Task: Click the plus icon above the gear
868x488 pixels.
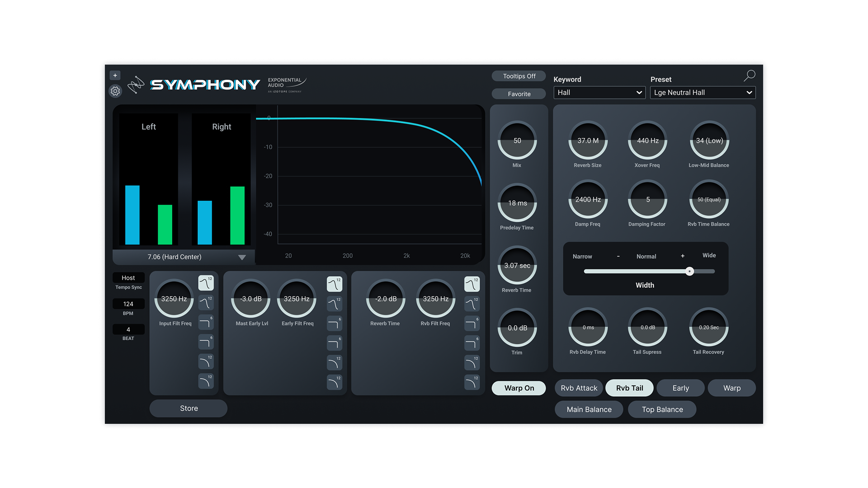Action: tap(115, 75)
